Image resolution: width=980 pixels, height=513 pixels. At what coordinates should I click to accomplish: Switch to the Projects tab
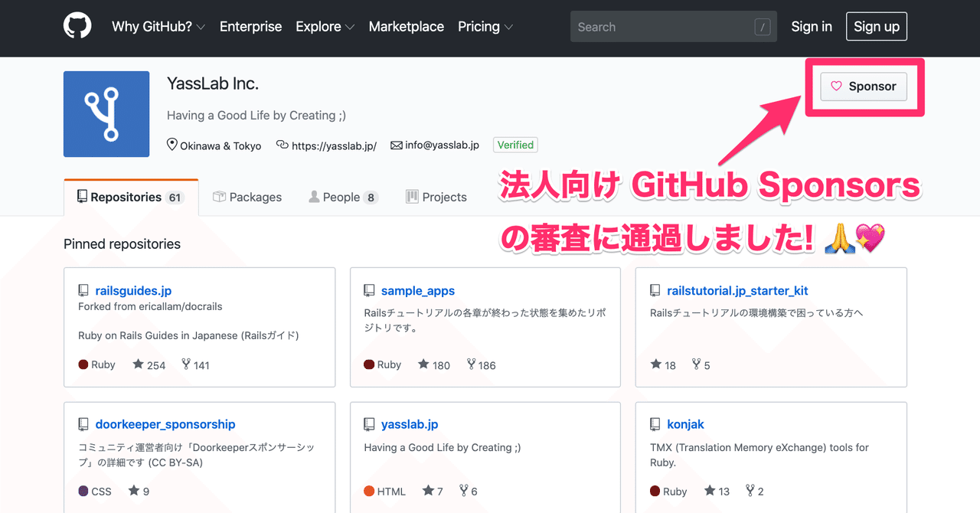tap(436, 198)
